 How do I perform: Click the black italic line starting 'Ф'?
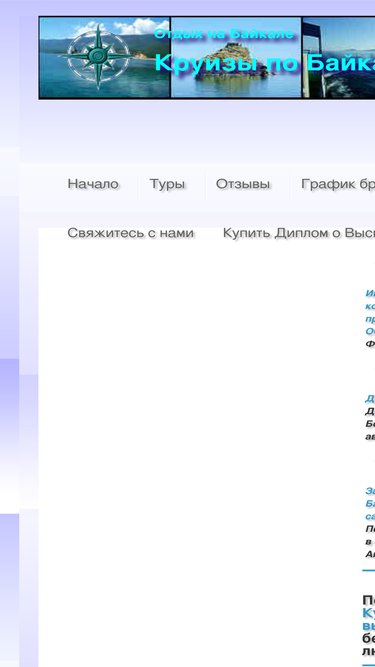coord(370,344)
